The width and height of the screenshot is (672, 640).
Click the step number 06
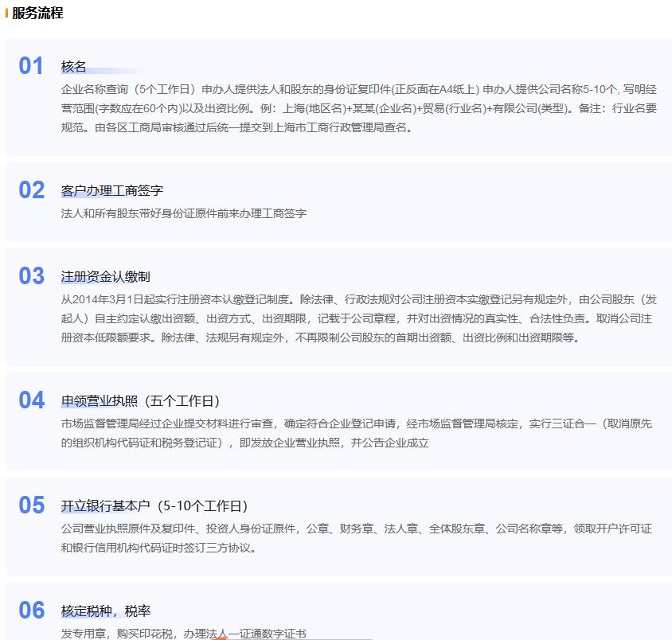(32, 611)
